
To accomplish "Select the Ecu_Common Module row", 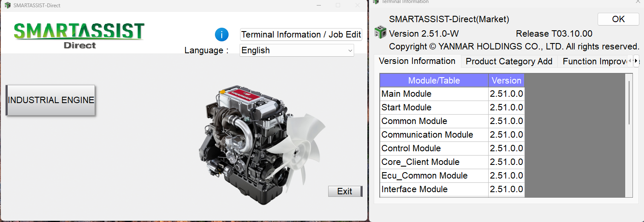I will pos(452,176).
